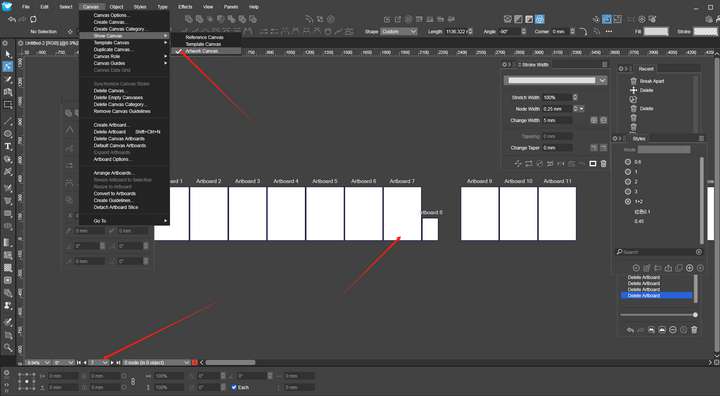Toggle the Each checkbox
The width and height of the screenshot is (720, 396).
(234, 387)
